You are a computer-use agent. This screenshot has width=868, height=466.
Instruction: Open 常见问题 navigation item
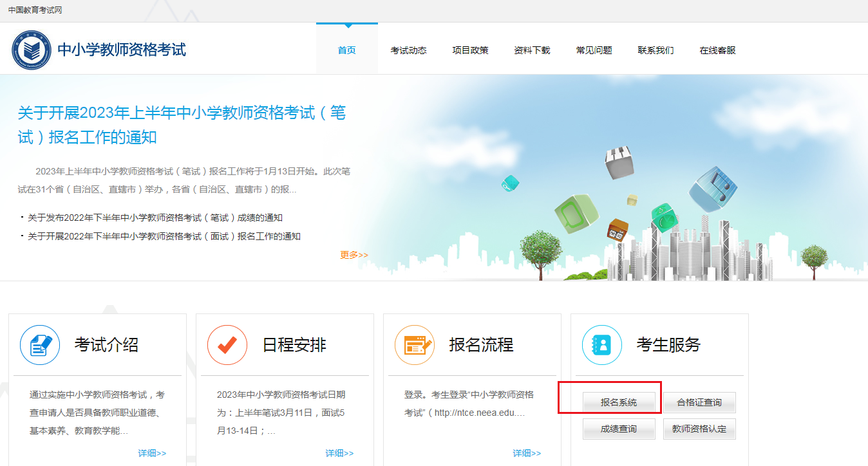(x=594, y=50)
